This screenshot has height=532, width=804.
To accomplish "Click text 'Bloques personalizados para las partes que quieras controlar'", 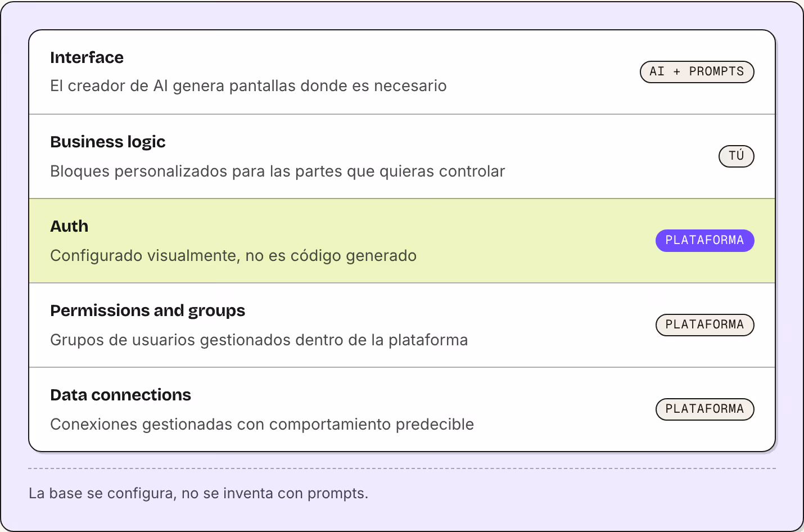I will 278,171.
